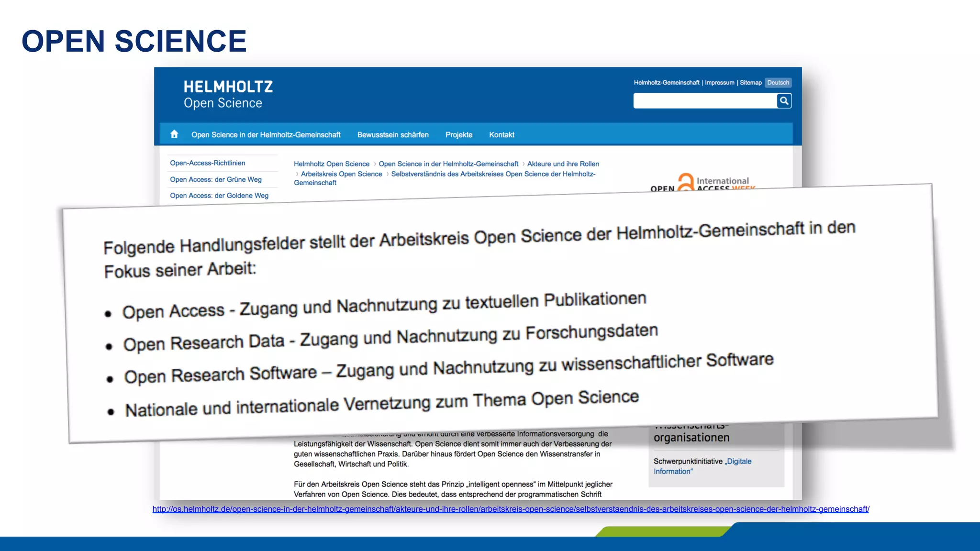The width and height of the screenshot is (980, 551).
Task: Open the 'Bewusstsein schärfen' menu item
Action: [x=393, y=135]
